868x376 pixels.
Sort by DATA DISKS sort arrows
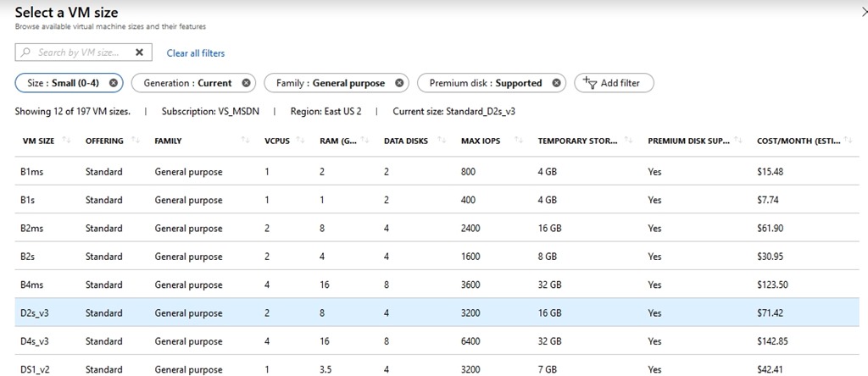tap(440, 141)
